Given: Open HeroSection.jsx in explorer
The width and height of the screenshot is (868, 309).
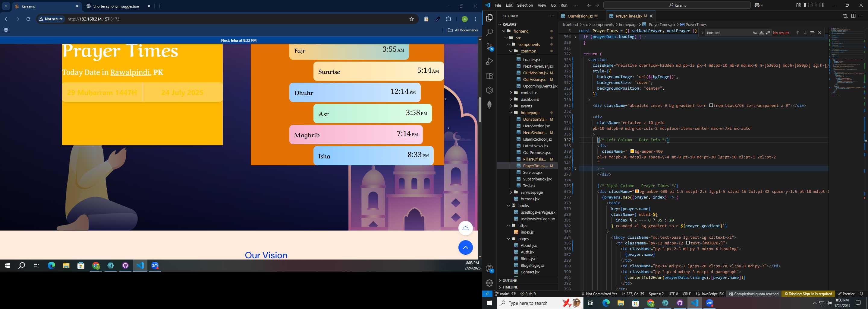Looking at the screenshot, I should pos(536,126).
